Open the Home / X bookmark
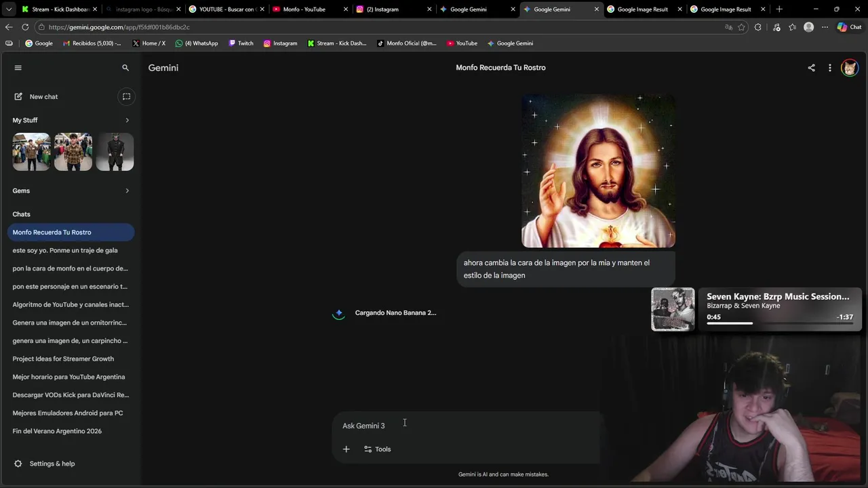This screenshot has height=488, width=868. pyautogui.click(x=149, y=43)
